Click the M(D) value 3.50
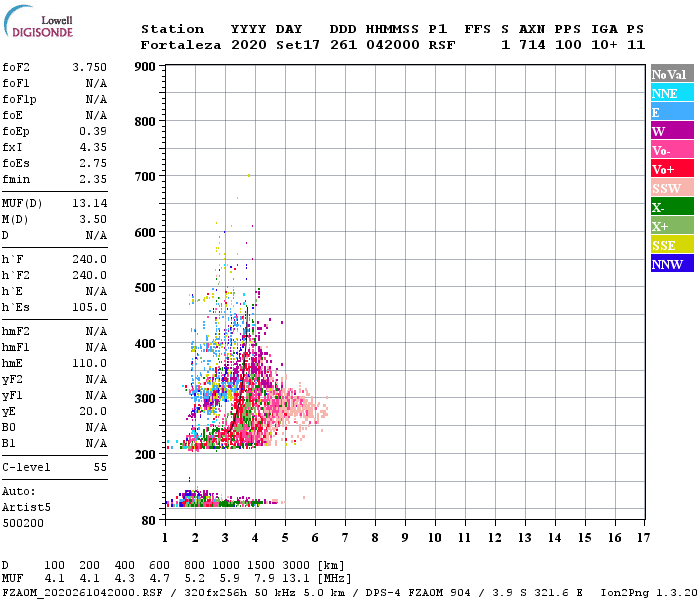The height and width of the screenshot is (600, 700). click(93, 220)
